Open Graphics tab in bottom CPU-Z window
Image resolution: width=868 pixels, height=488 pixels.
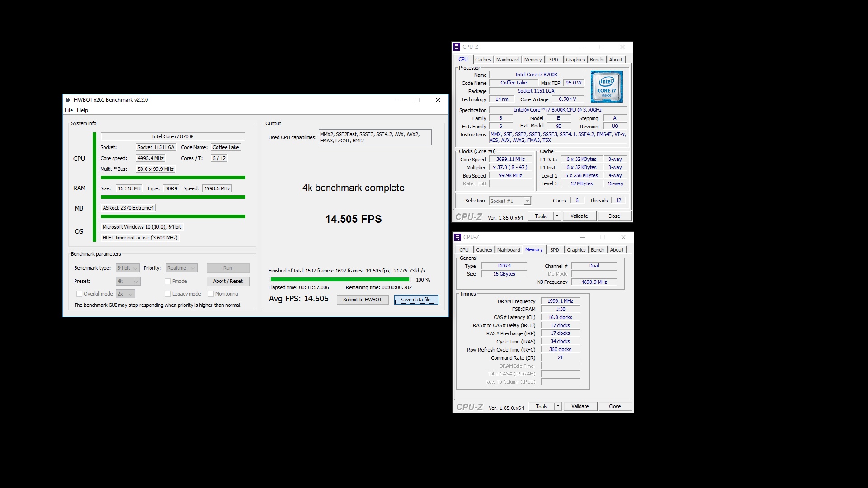click(576, 250)
